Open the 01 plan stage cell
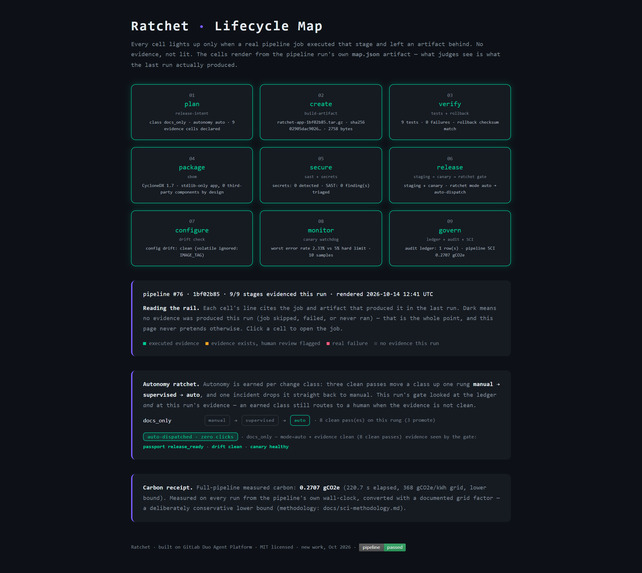Screen dimensions: 642x573 click(192, 112)
